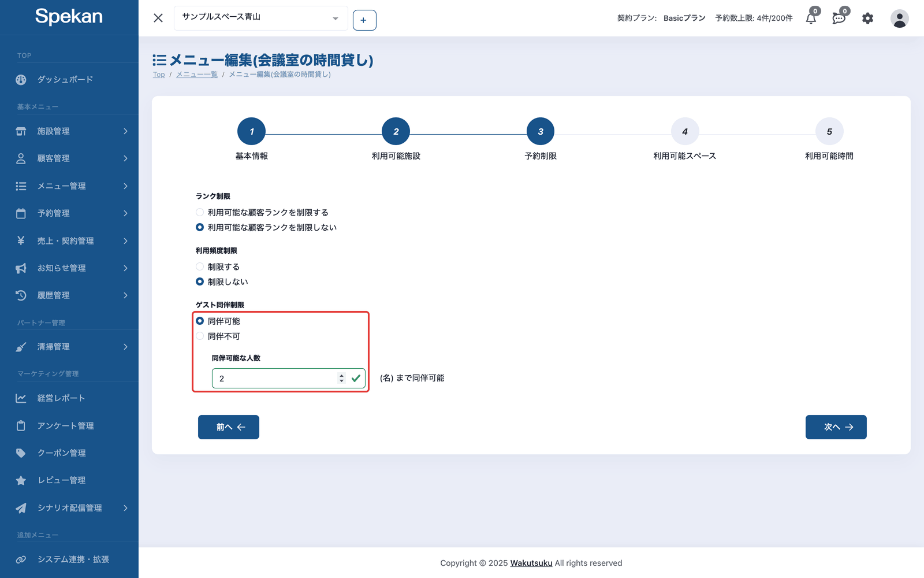Open the メニュー一覧 breadcrumb link
924x578 pixels.
197,75
